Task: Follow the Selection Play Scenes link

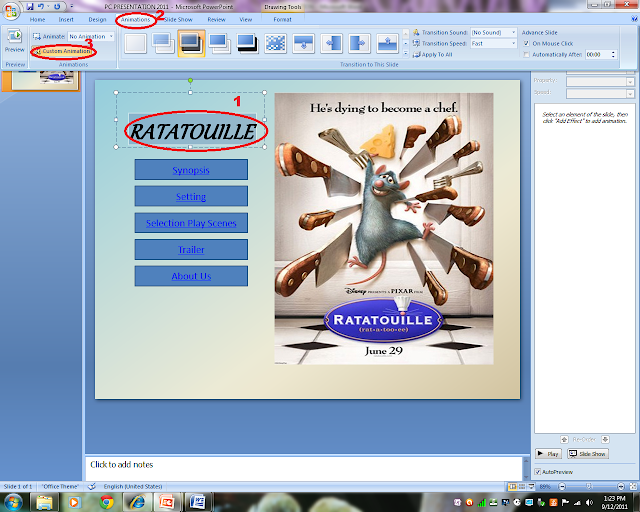Action: click(x=191, y=223)
